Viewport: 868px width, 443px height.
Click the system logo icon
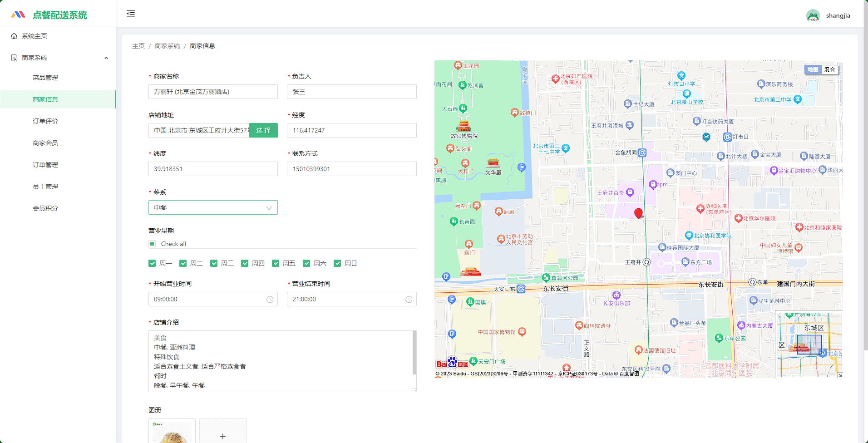18,15
